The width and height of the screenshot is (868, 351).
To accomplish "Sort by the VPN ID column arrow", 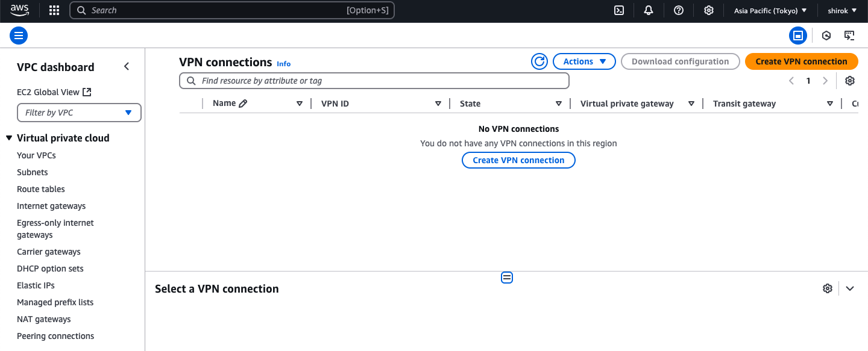I will coord(438,104).
